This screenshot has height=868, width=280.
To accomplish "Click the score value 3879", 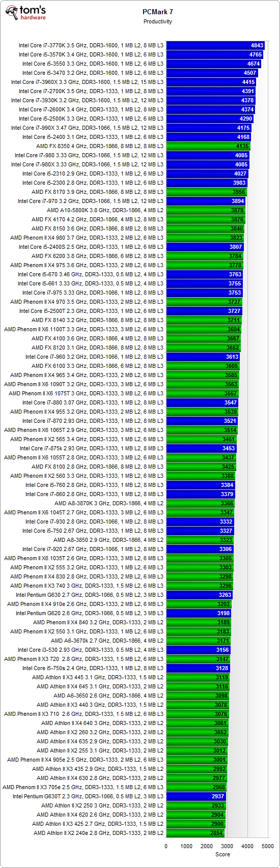I will tap(237, 210).
